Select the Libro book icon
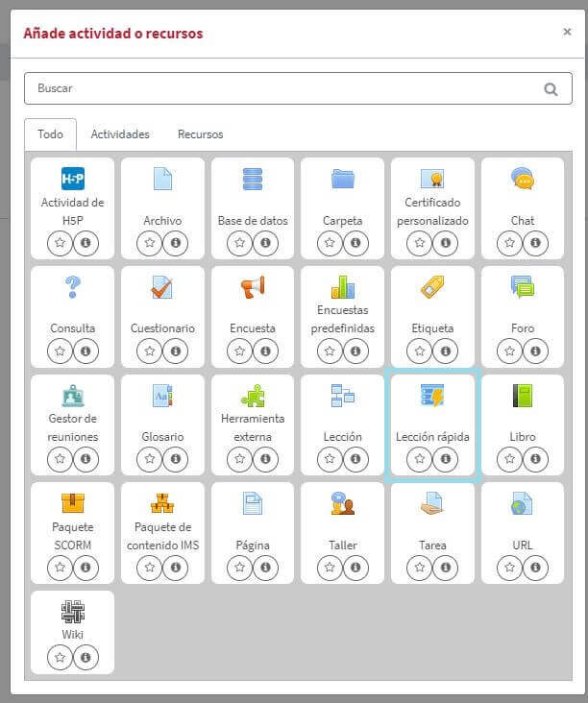Screen dimensions: 588x703 coord(523,396)
